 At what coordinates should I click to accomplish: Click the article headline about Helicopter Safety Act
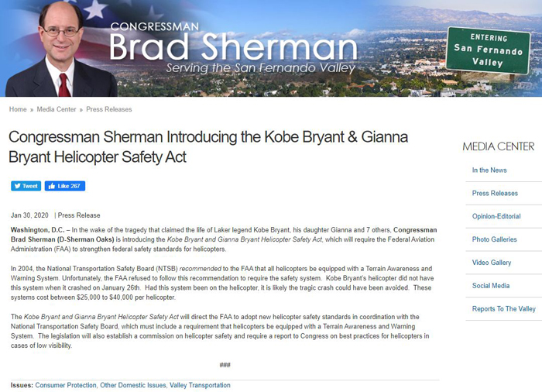[x=208, y=146]
